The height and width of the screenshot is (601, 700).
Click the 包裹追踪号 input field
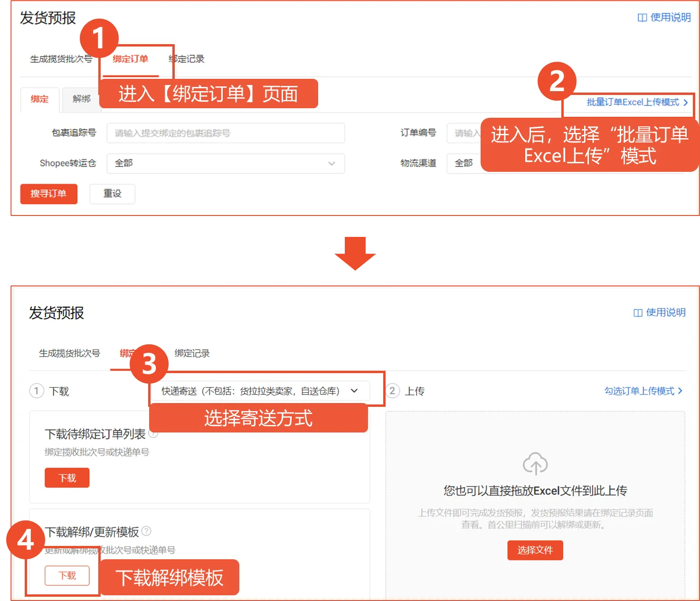pos(226,133)
